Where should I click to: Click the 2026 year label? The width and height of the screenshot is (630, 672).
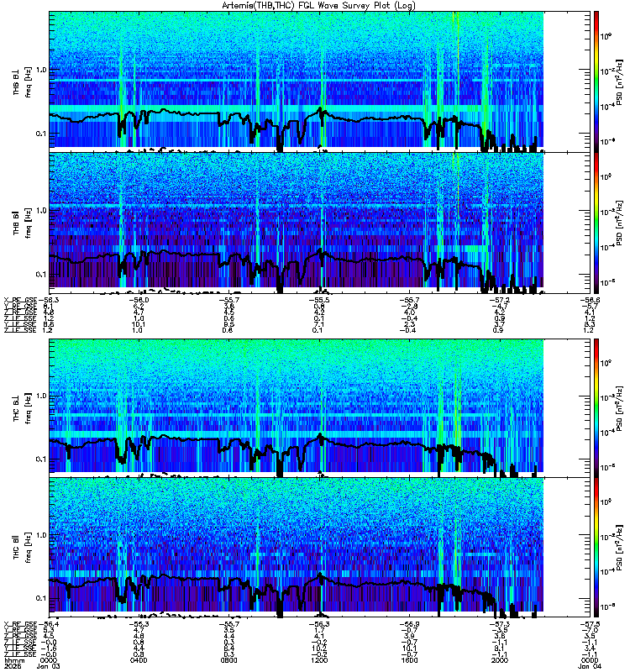[12, 666]
